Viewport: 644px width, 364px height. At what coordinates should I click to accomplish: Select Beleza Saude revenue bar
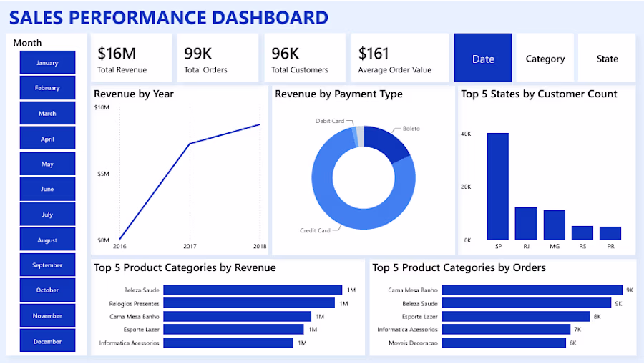(253, 290)
